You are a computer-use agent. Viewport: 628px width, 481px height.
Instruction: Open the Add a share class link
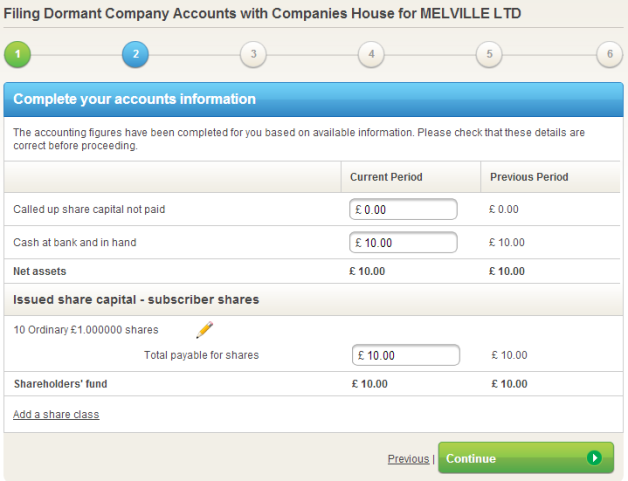point(56,414)
